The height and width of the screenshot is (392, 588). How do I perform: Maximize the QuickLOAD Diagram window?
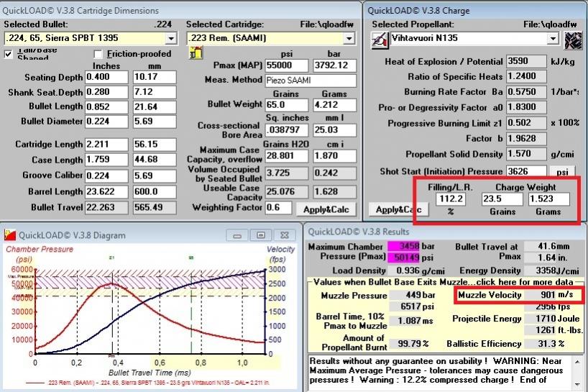click(x=260, y=235)
